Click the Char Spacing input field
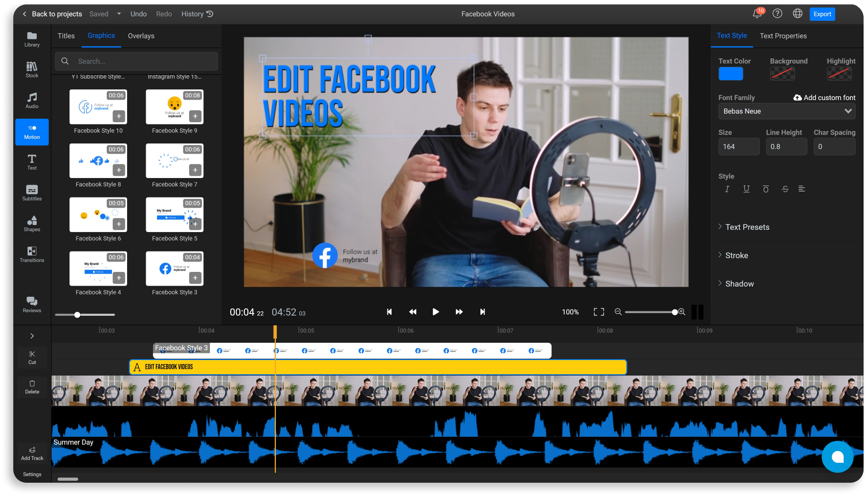Screen dimensions: 868x496 pyautogui.click(x=834, y=147)
